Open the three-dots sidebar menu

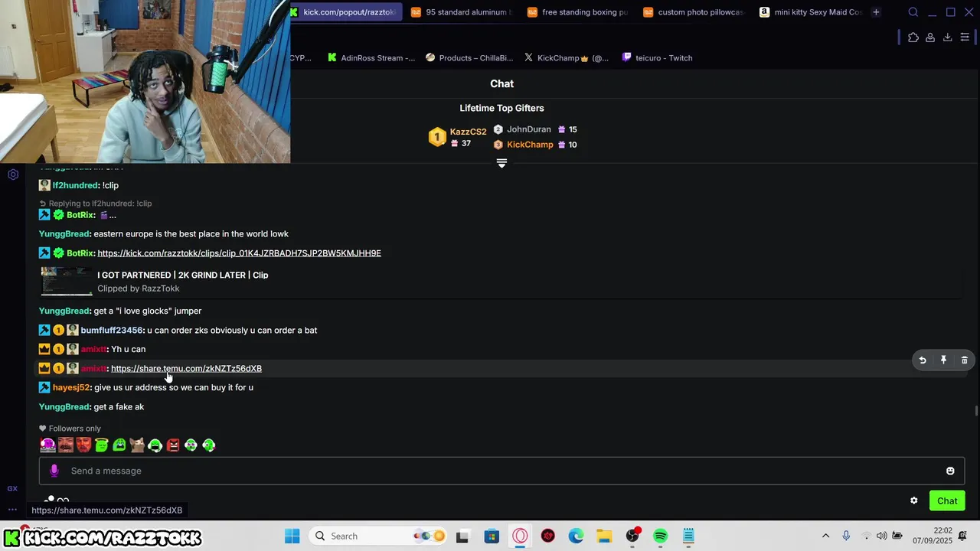(12, 509)
